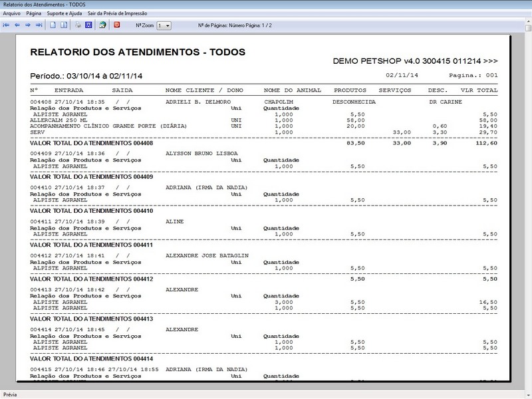
Task: Switch to single page view
Action: 51,25
